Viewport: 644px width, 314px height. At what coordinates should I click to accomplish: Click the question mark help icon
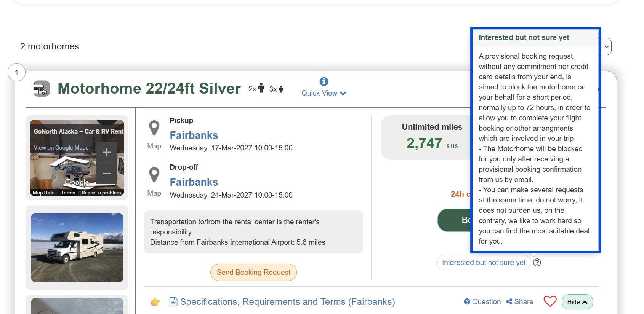pos(537,263)
